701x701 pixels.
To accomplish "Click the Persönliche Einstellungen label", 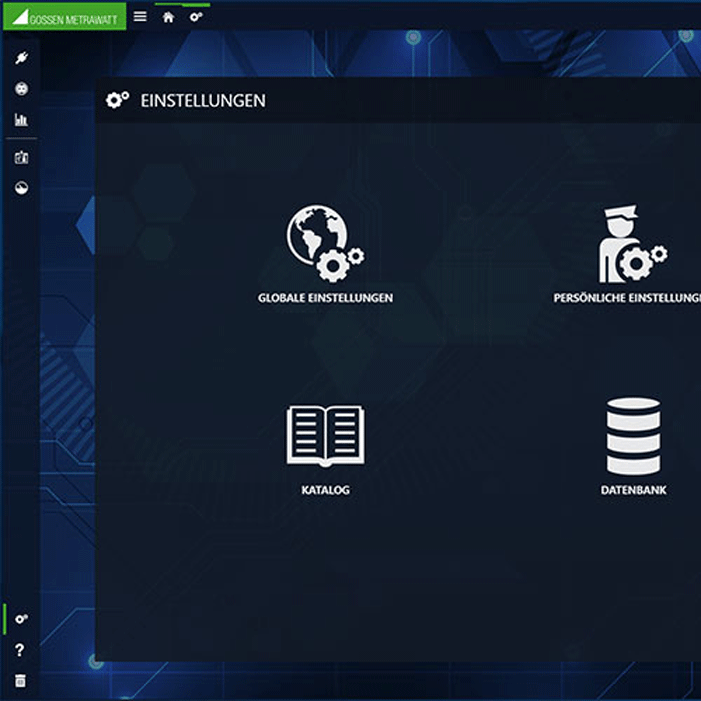I will click(627, 298).
